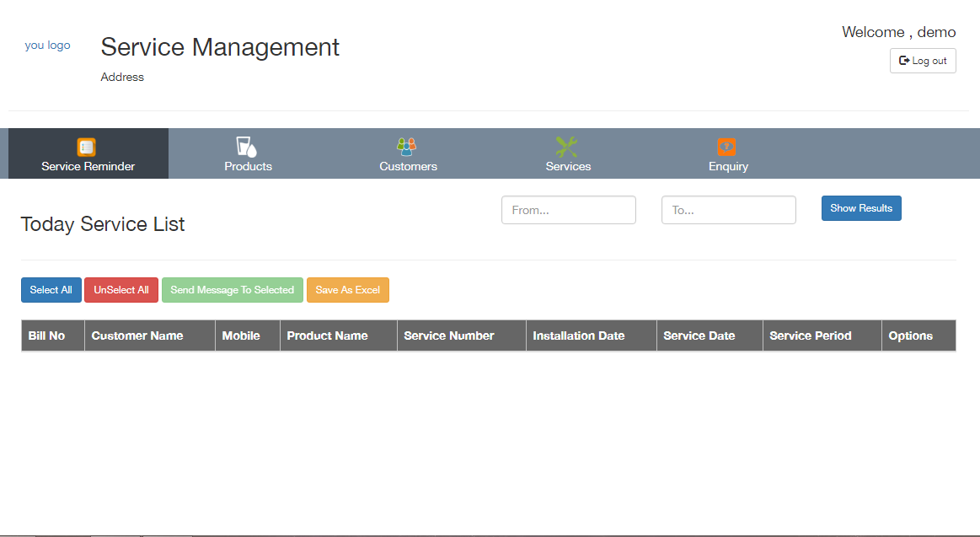Click Send Message To Selected
This screenshot has height=537, width=980.
(233, 290)
